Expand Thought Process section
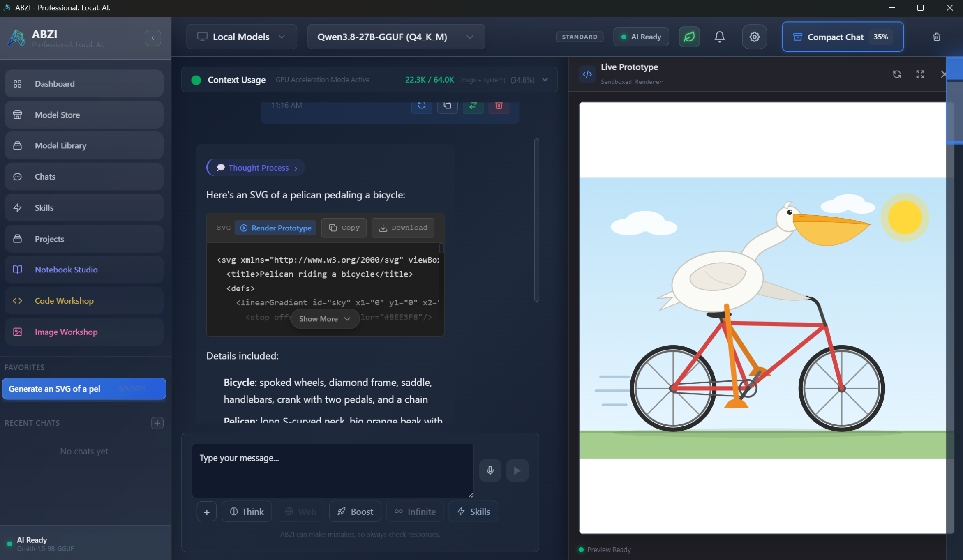 [x=256, y=168]
